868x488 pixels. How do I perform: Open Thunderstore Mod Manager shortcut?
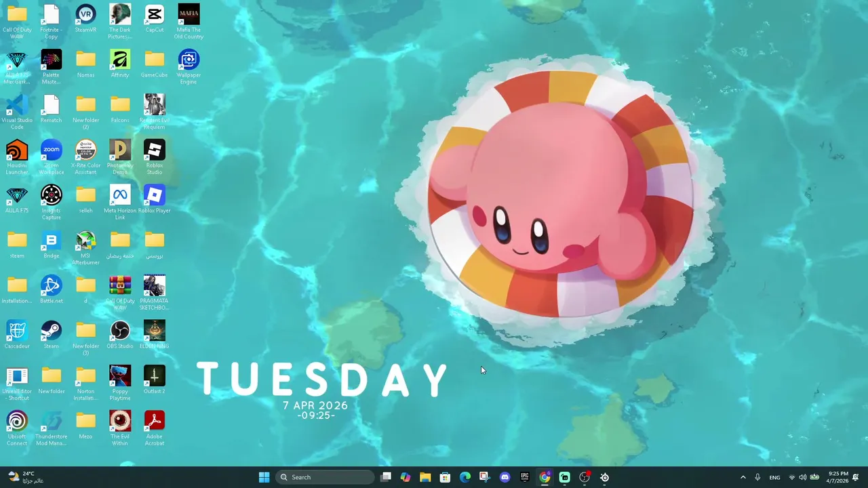(x=51, y=429)
